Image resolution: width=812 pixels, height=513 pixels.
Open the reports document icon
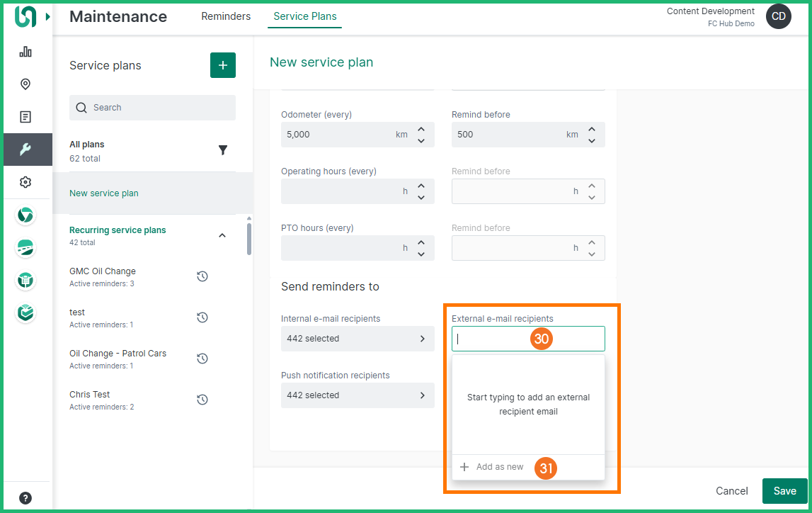click(x=25, y=117)
